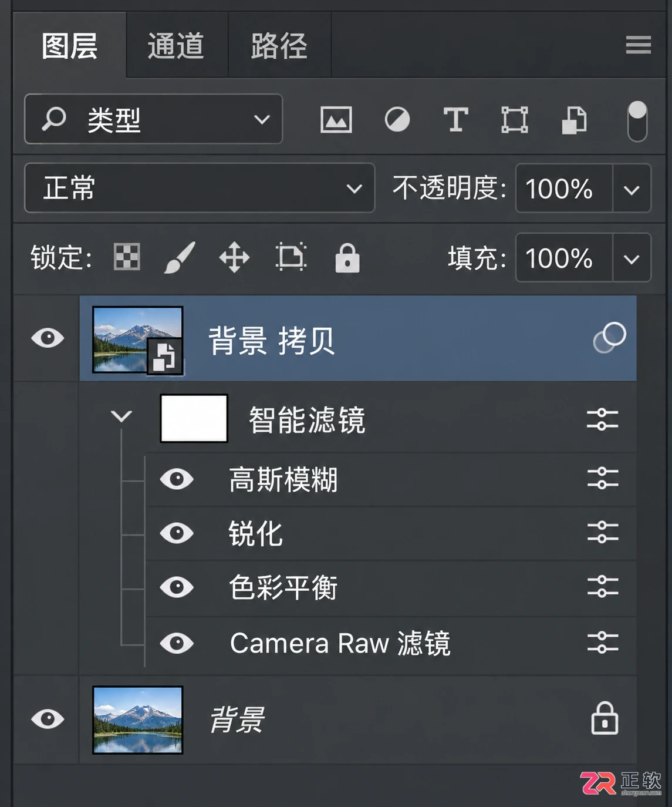The height and width of the screenshot is (807, 672).
Task: Click the search magnifier in filter type box
Action: 53,119
